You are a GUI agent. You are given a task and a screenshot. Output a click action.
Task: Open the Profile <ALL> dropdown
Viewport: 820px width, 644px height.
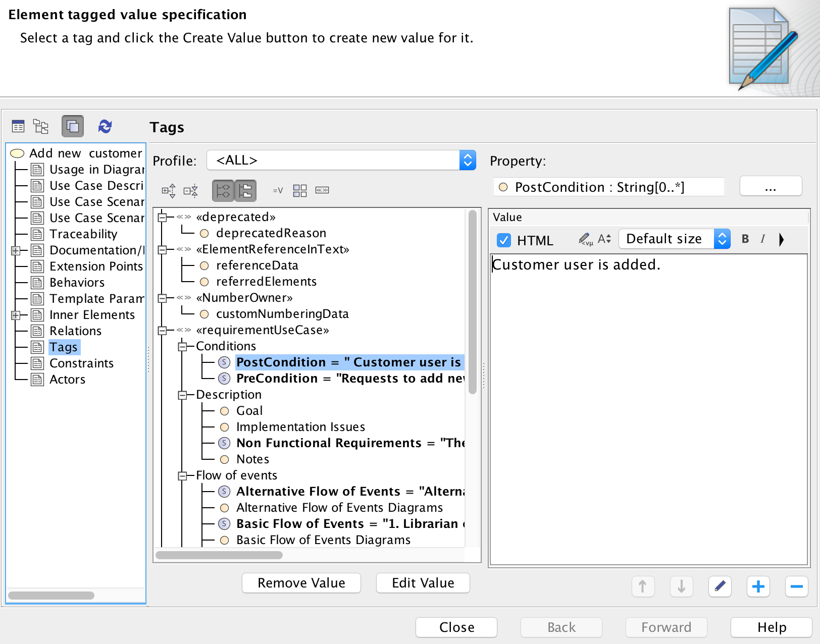341,160
